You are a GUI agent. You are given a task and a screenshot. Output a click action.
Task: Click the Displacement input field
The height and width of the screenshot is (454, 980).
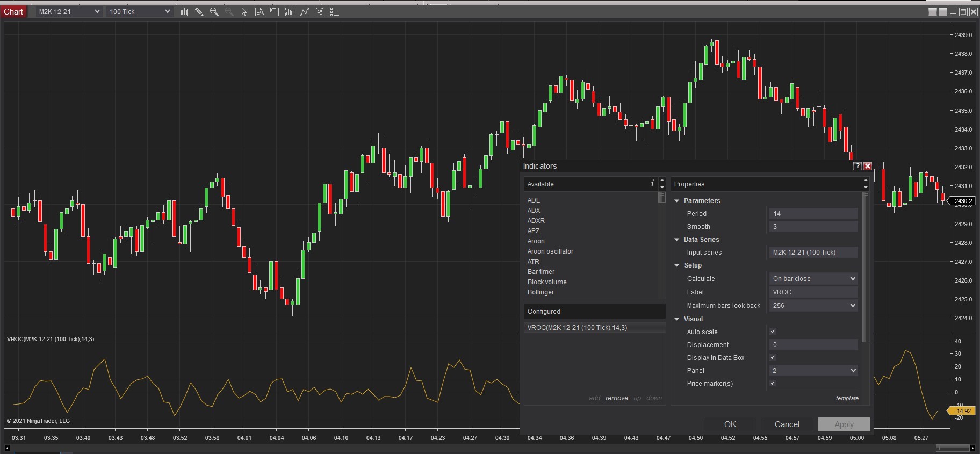click(813, 345)
